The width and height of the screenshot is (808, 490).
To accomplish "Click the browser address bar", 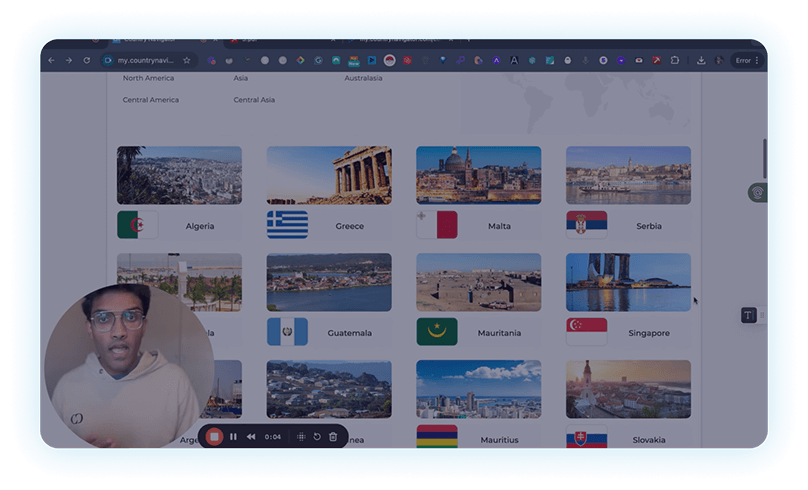I will tap(140, 60).
